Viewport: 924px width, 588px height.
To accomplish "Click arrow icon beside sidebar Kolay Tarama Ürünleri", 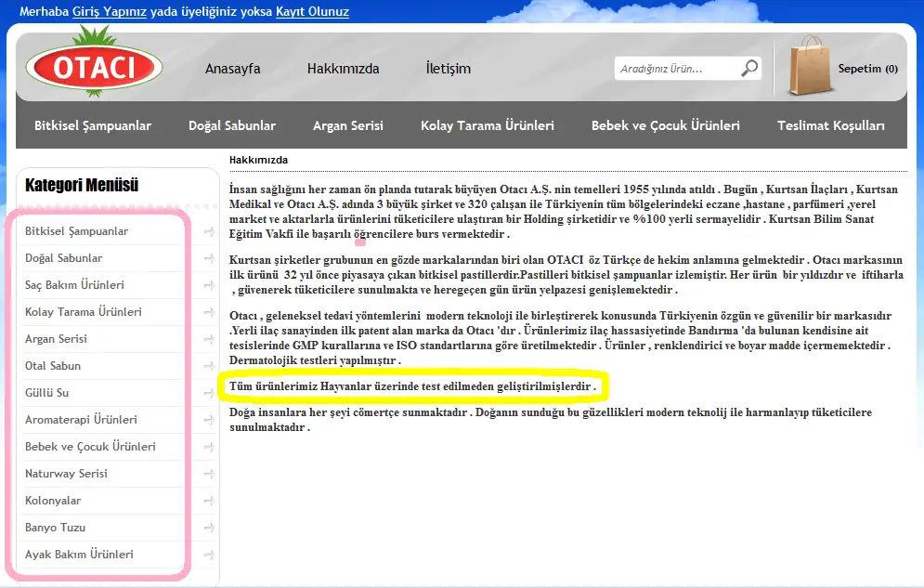I will click(209, 312).
